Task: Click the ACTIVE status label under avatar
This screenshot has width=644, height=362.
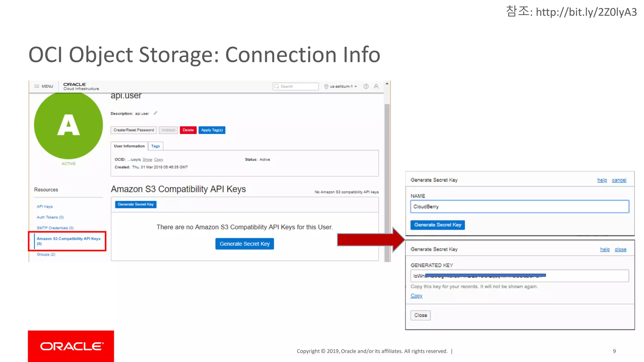Action: click(69, 164)
